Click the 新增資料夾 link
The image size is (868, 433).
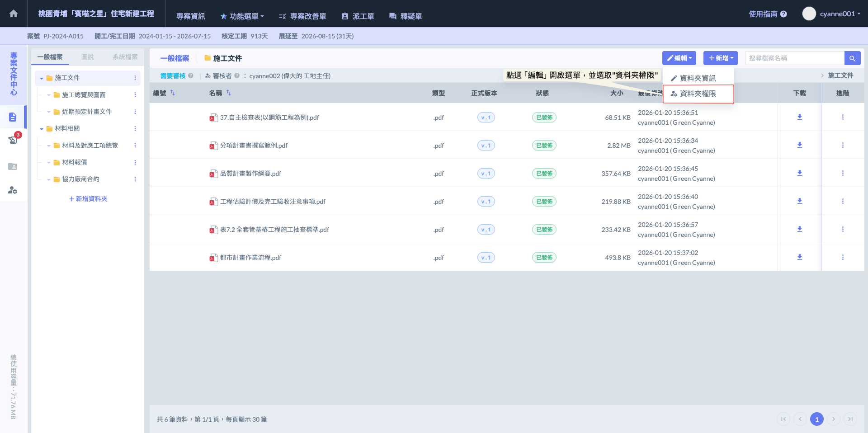pyautogui.click(x=88, y=199)
